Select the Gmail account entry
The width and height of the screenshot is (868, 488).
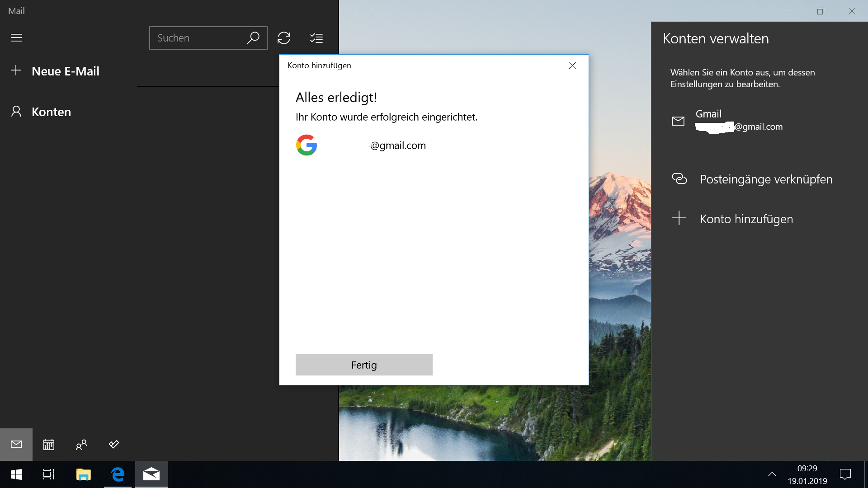pyautogui.click(x=728, y=121)
